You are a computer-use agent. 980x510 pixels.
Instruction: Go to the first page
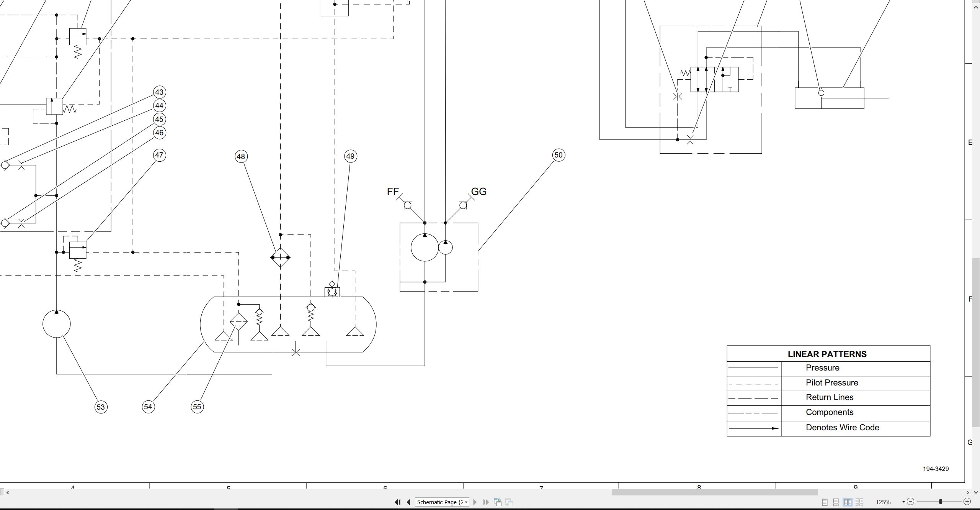(397, 502)
